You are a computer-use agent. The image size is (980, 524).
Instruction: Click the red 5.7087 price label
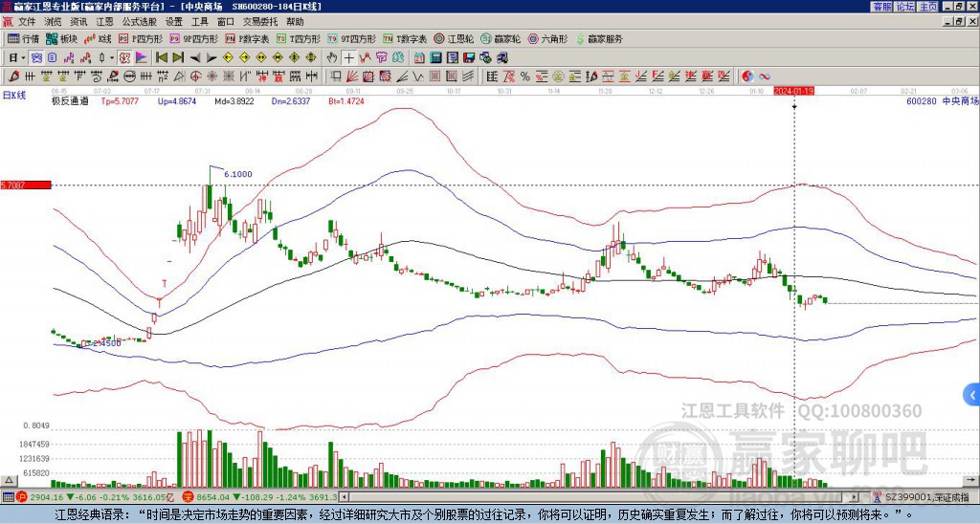(26, 186)
